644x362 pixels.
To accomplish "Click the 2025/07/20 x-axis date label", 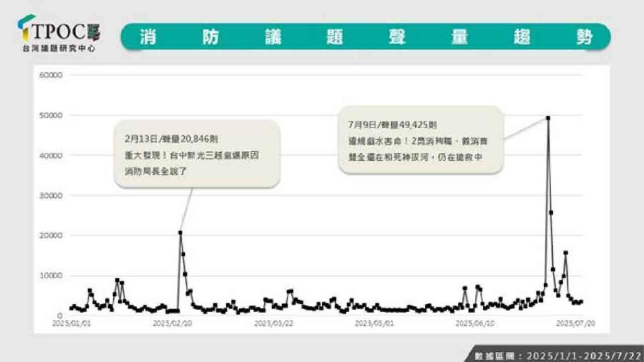I will [576, 324].
